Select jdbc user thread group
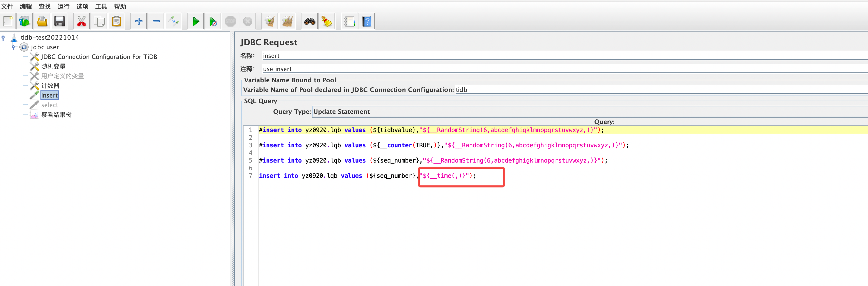 pyautogui.click(x=45, y=47)
